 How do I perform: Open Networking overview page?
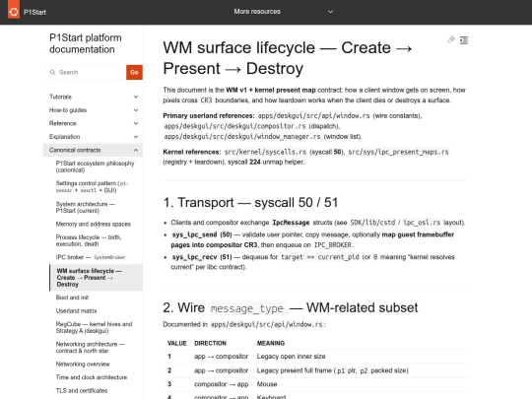point(83,365)
